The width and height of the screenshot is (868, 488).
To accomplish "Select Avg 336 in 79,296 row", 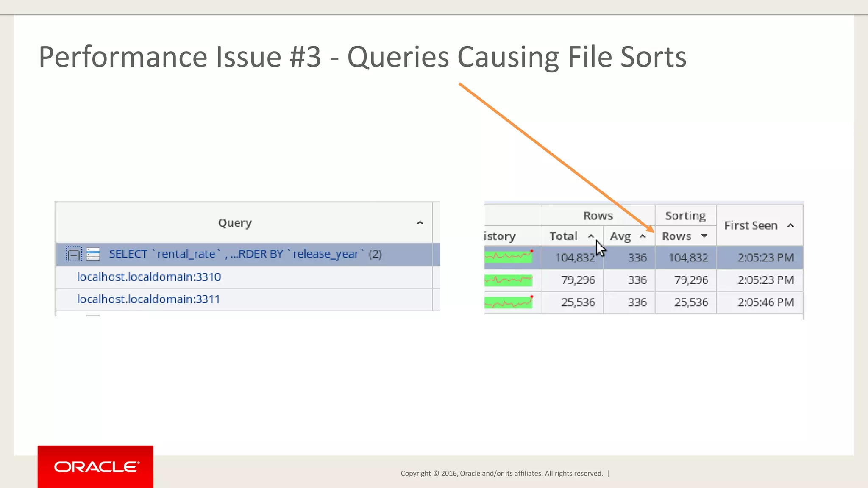I will 629,280.
